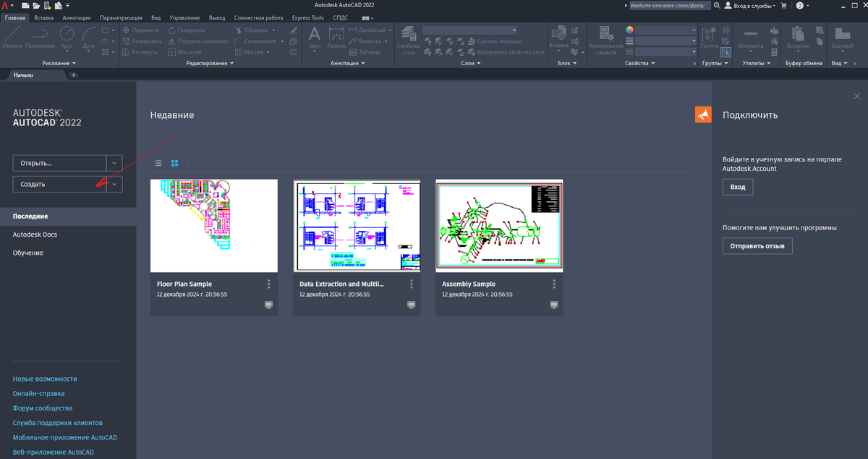This screenshot has height=459, width=868.
Task: Click the Таблица table tool
Action: tap(364, 52)
